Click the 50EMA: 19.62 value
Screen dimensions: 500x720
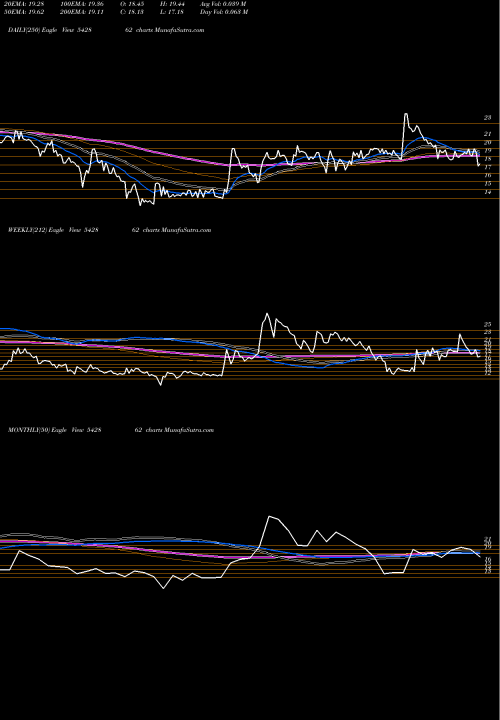coord(23,12)
